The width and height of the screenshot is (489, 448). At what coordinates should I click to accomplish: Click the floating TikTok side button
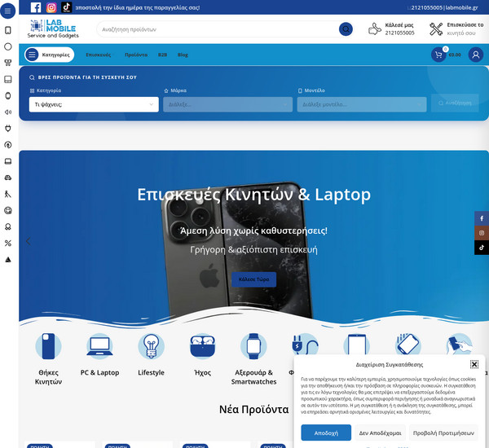(x=482, y=248)
